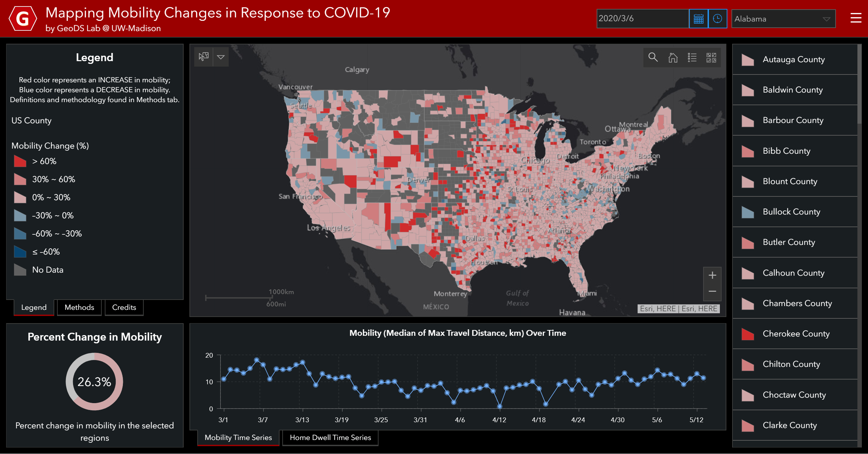Zoom in on the map
This screenshot has height=454, width=868.
712,275
